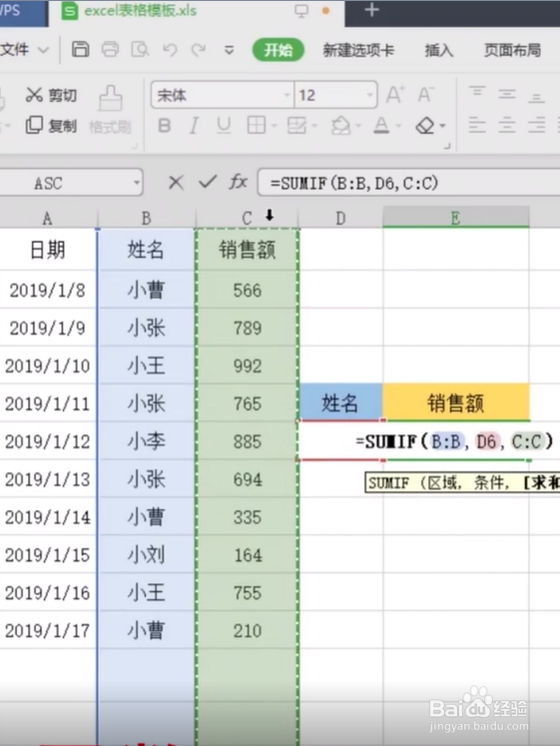Click the 剪切 (Cut) button
Viewport: 560px width, 746px height.
tap(51, 95)
